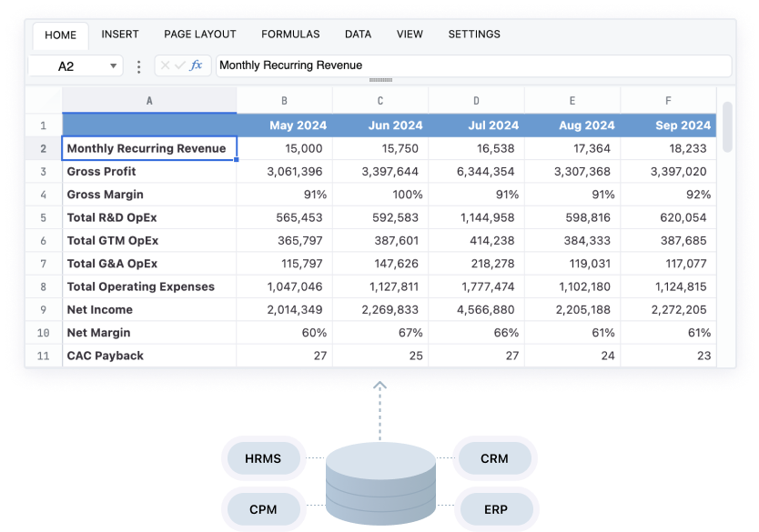The height and width of the screenshot is (532, 759).
Task: Click the insert function fx icon
Action: [197, 65]
